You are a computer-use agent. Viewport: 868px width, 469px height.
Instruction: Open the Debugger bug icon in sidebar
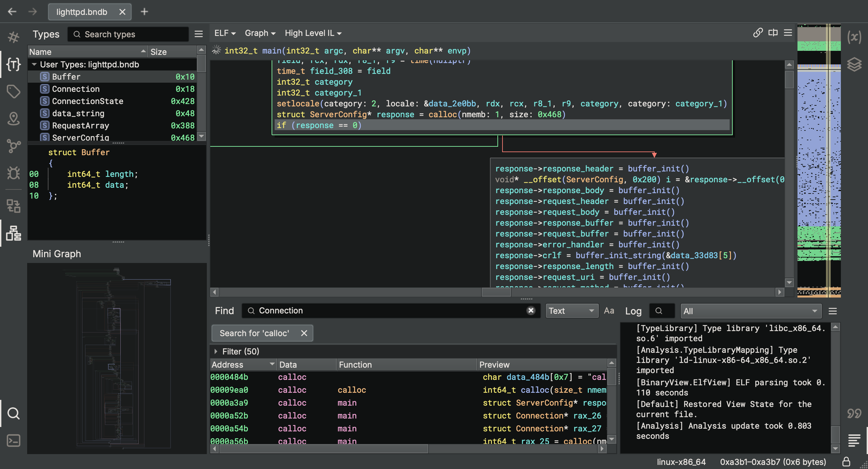[14, 173]
